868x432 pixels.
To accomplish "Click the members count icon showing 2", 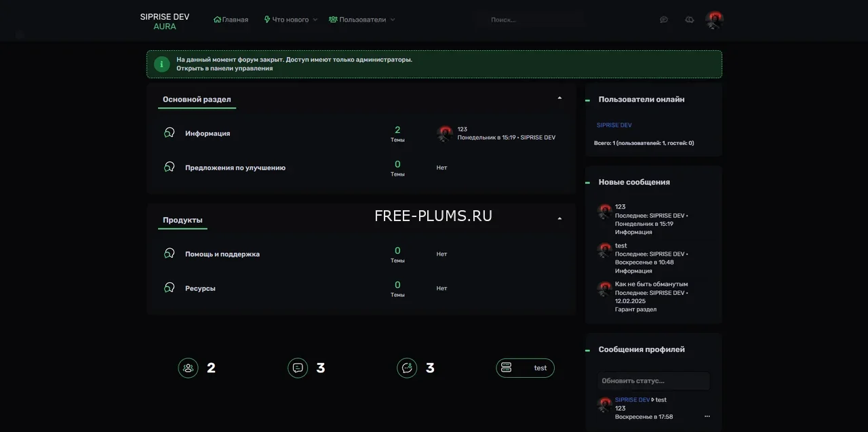I will point(188,368).
